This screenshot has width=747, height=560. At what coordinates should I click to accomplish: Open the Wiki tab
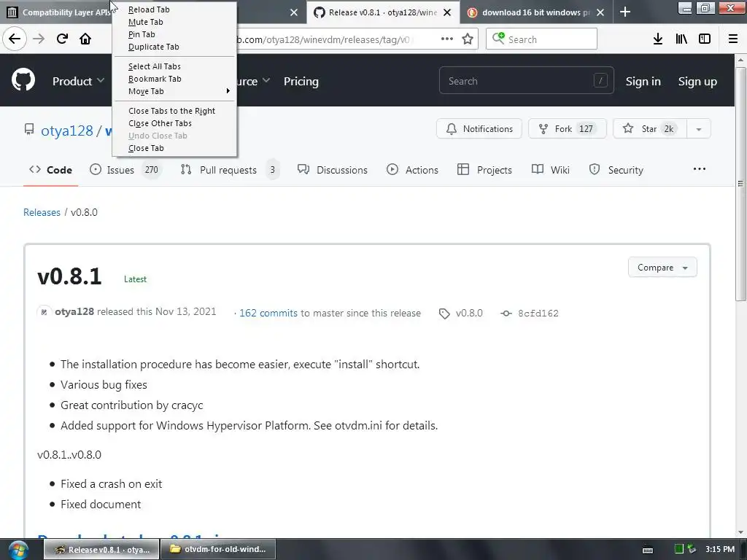point(551,170)
